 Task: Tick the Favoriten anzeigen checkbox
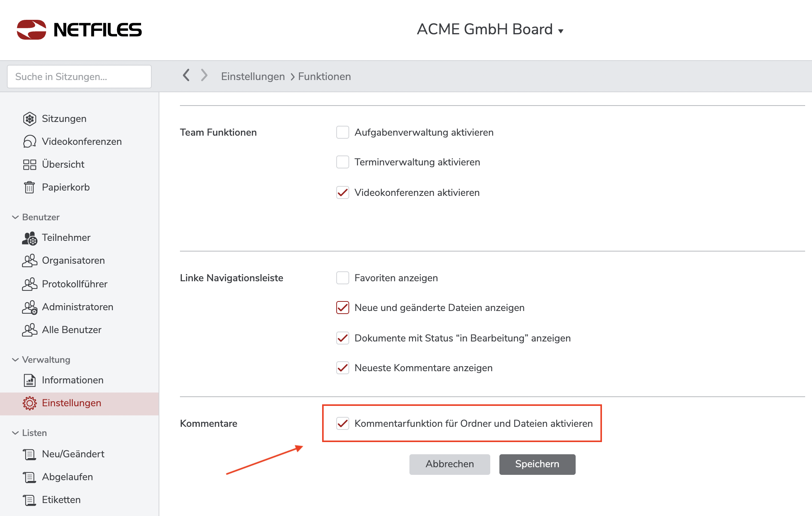click(342, 278)
